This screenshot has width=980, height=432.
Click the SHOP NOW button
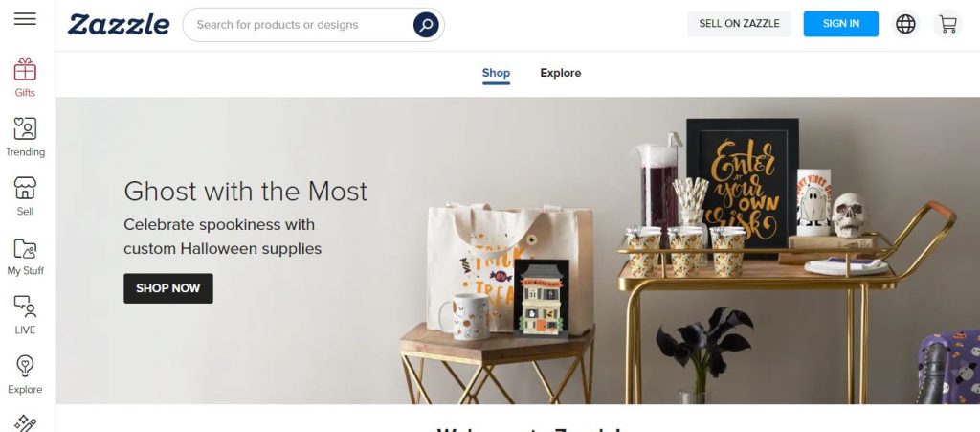pyautogui.click(x=168, y=288)
